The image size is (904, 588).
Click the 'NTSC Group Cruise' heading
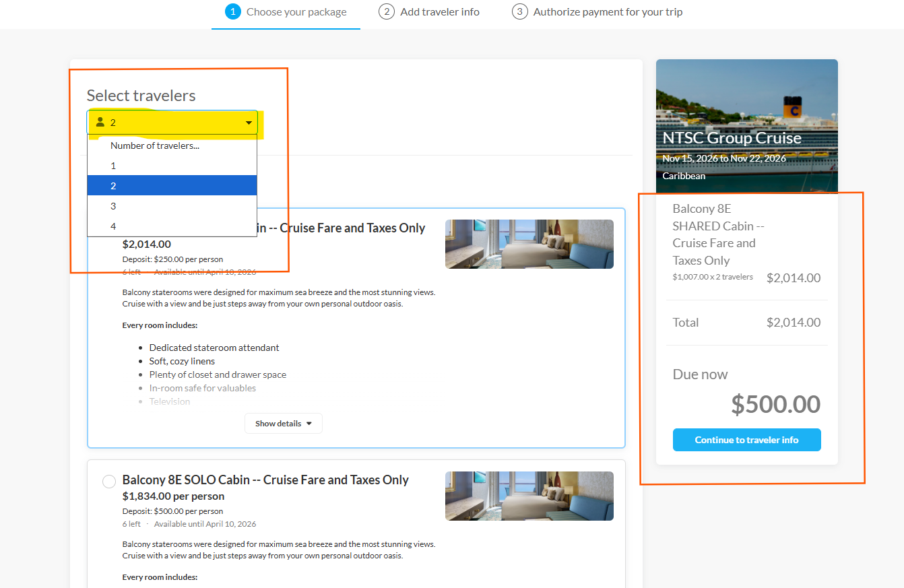point(732,138)
